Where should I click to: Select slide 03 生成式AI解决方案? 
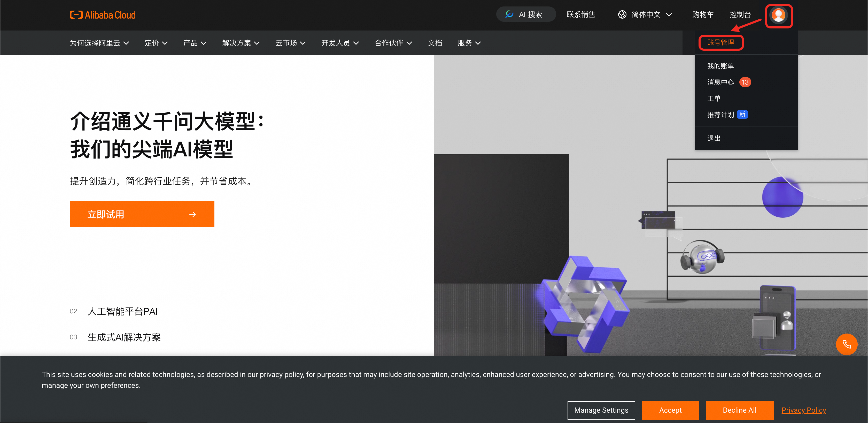click(x=115, y=337)
